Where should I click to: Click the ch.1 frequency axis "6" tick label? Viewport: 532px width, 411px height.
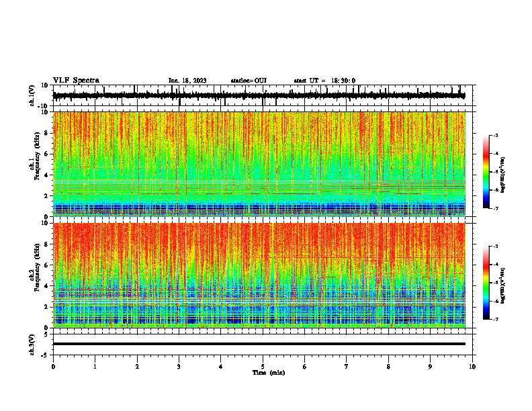click(x=47, y=154)
